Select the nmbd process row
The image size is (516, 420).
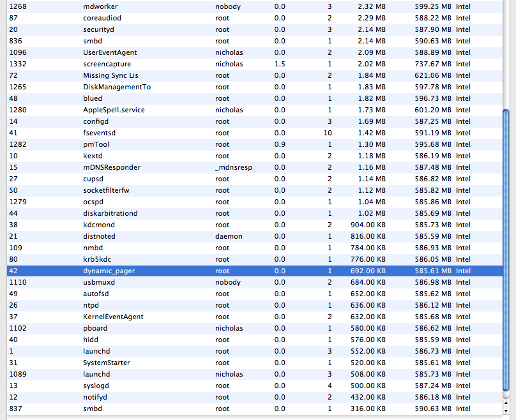click(x=255, y=248)
